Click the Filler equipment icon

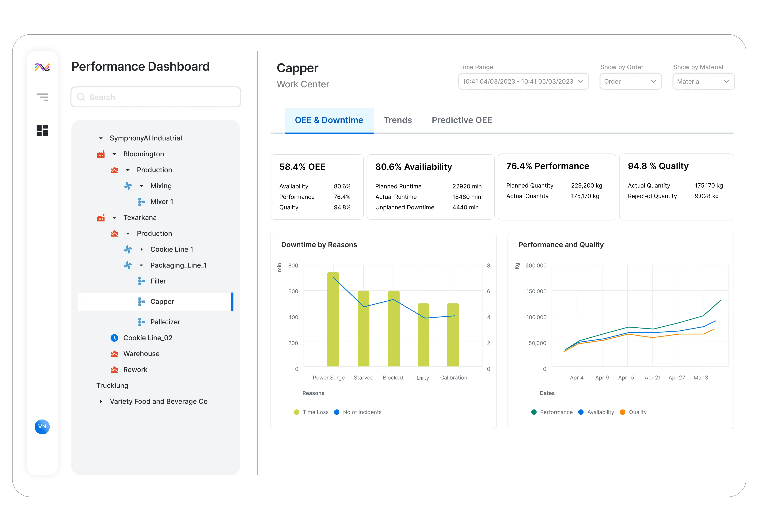141,281
